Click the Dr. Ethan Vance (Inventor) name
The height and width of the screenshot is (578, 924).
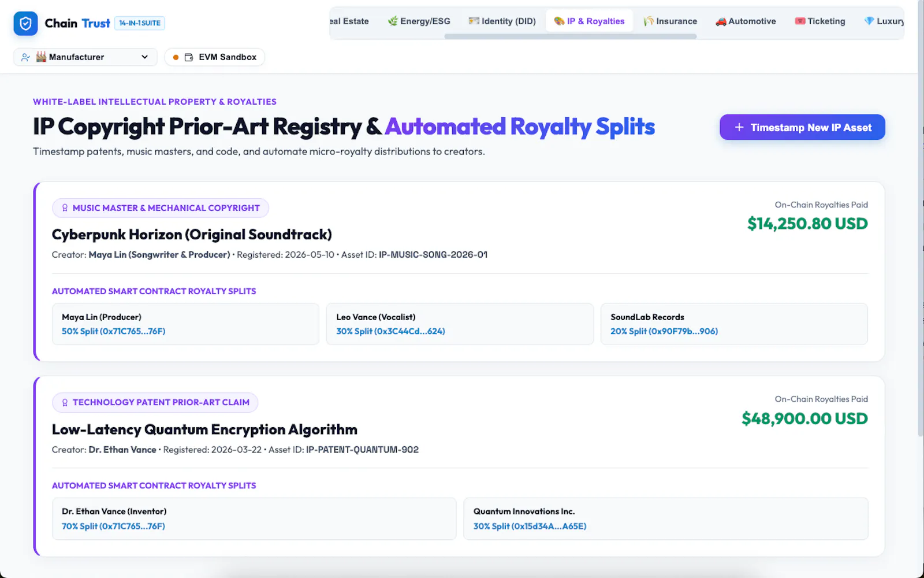[x=114, y=512]
